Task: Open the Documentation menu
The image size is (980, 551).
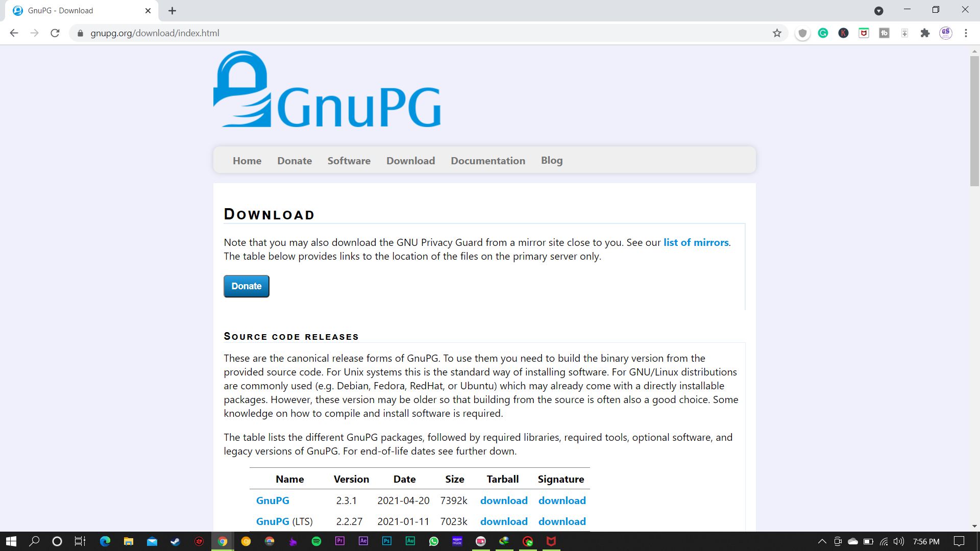Action: click(488, 161)
